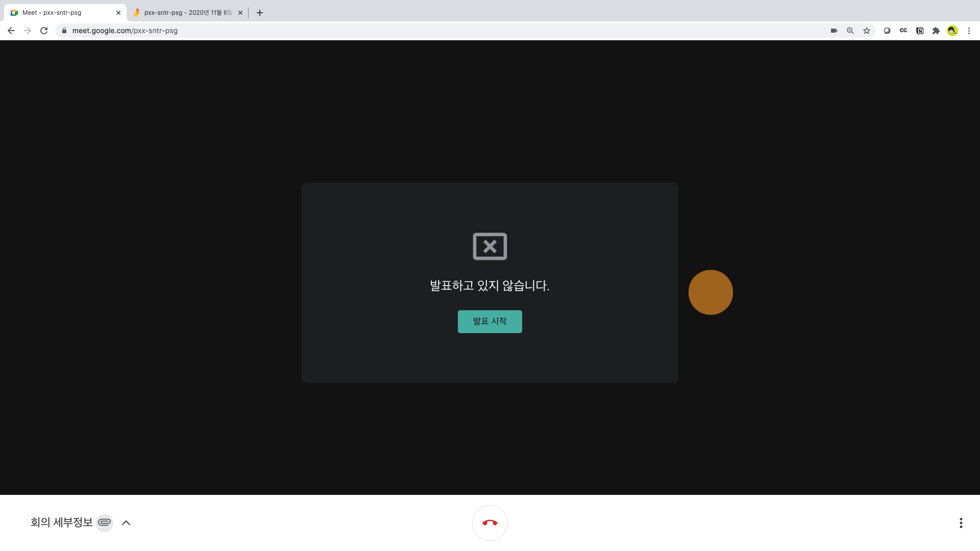Screen dimensions: 980x551
Task: Click the gray circle extension icon
Action: [887, 31]
